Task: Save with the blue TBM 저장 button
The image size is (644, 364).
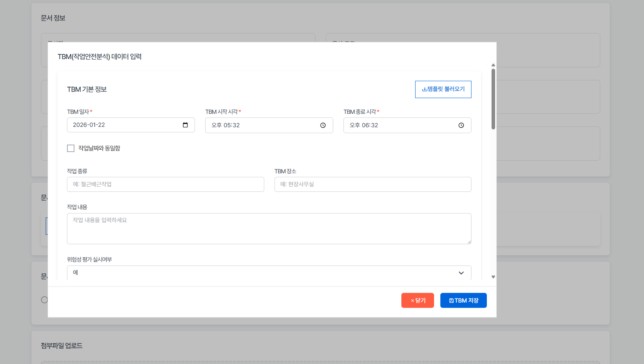Action: point(463,301)
